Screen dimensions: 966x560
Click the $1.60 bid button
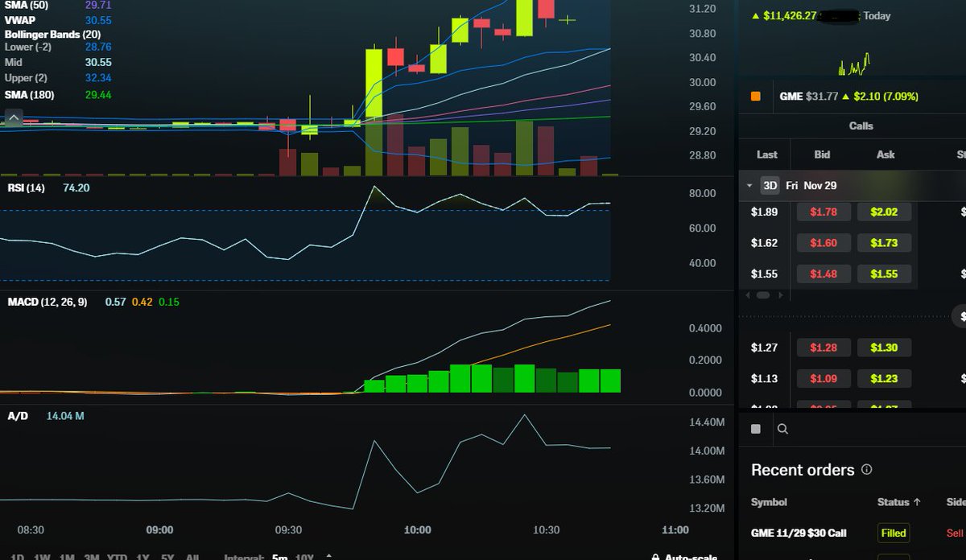824,243
